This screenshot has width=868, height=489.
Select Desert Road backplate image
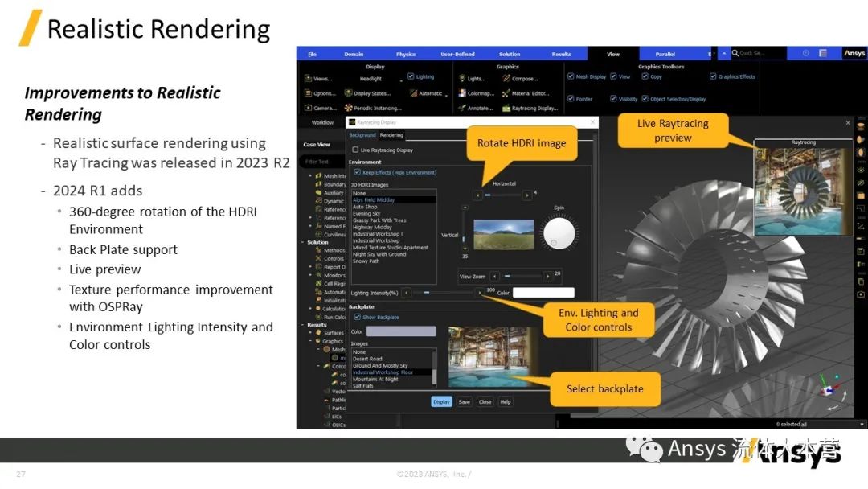367,359
